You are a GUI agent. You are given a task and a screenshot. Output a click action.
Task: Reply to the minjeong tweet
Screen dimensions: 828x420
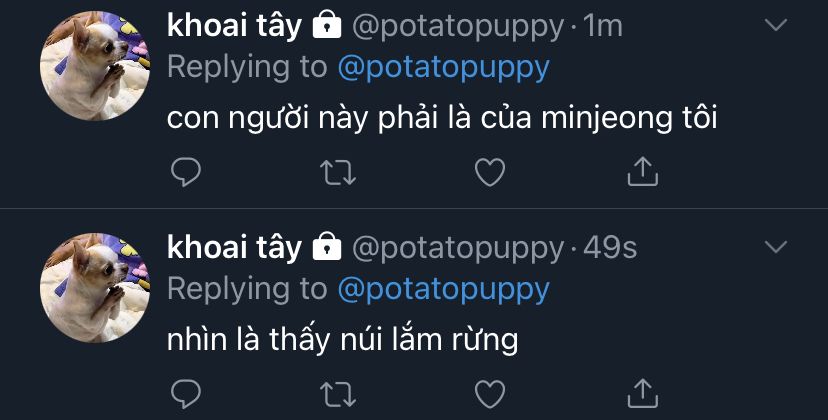(x=187, y=173)
